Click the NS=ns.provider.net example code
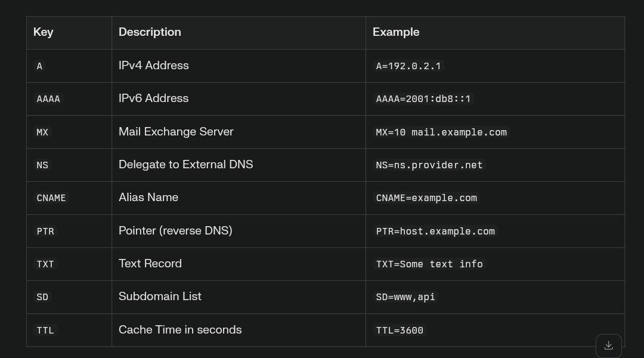 click(x=429, y=165)
